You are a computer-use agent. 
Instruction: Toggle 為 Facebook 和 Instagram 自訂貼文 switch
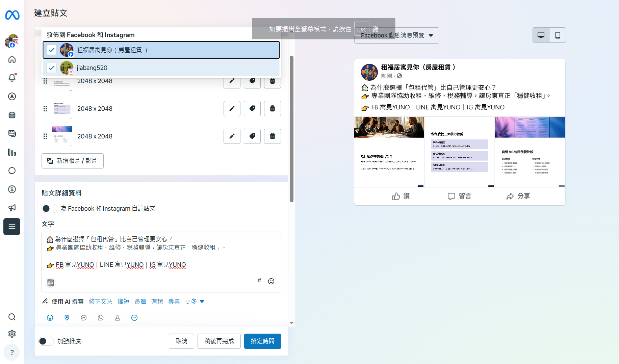coord(49,209)
